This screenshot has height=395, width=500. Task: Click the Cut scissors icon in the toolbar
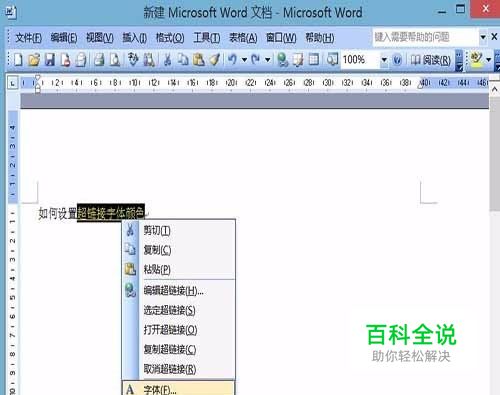coord(167,60)
